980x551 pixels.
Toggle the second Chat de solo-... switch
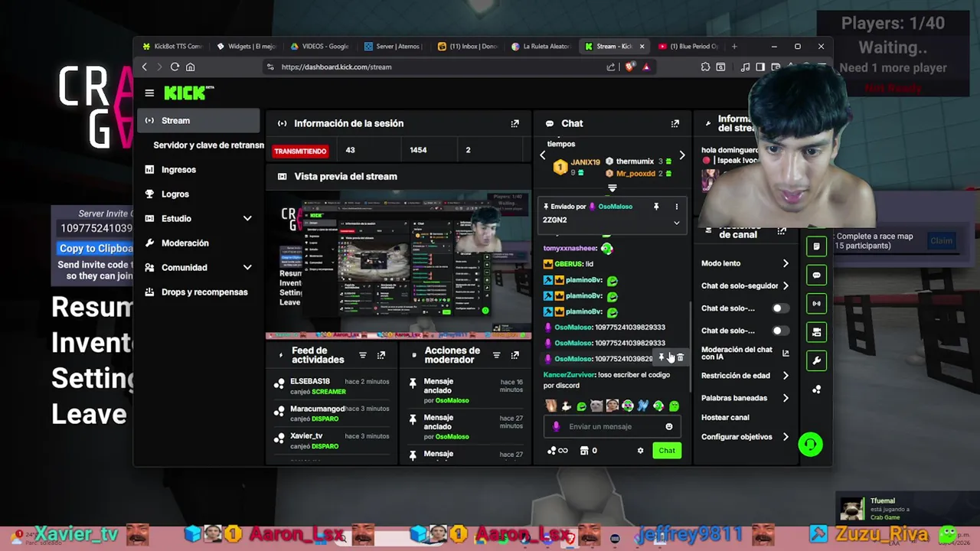(779, 331)
